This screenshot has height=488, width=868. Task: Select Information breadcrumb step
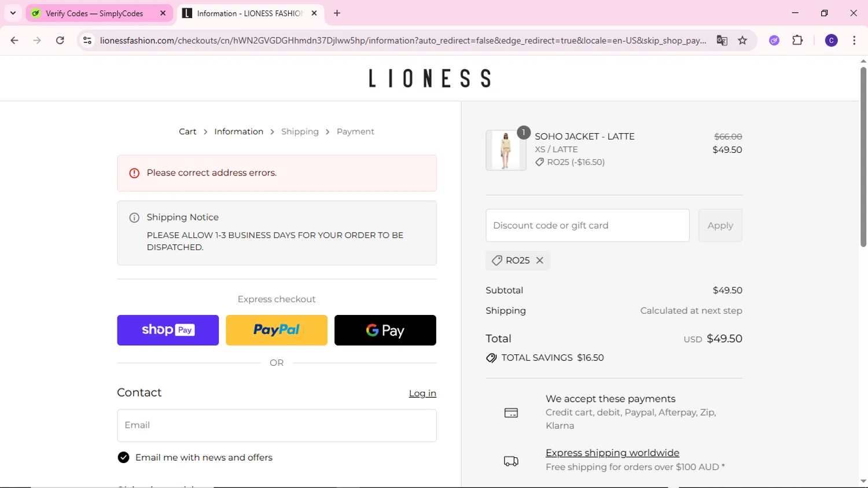click(238, 132)
